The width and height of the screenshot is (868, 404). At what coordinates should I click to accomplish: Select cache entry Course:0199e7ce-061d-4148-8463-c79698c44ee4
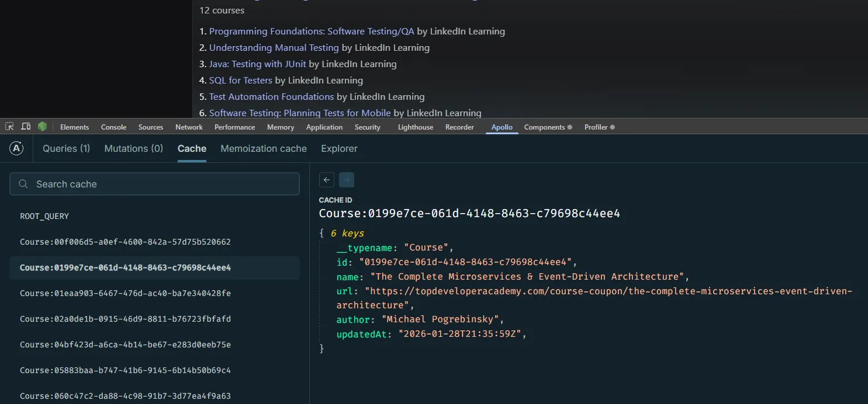(154, 267)
